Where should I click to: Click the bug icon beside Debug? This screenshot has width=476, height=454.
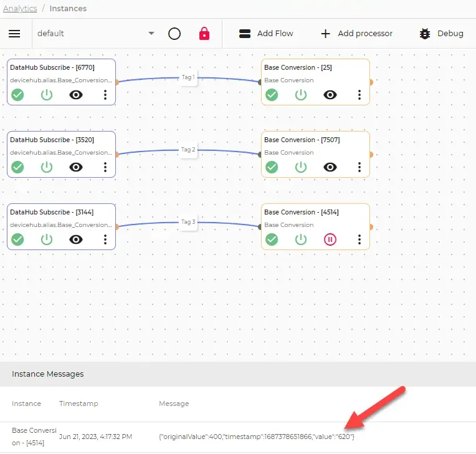coord(425,34)
